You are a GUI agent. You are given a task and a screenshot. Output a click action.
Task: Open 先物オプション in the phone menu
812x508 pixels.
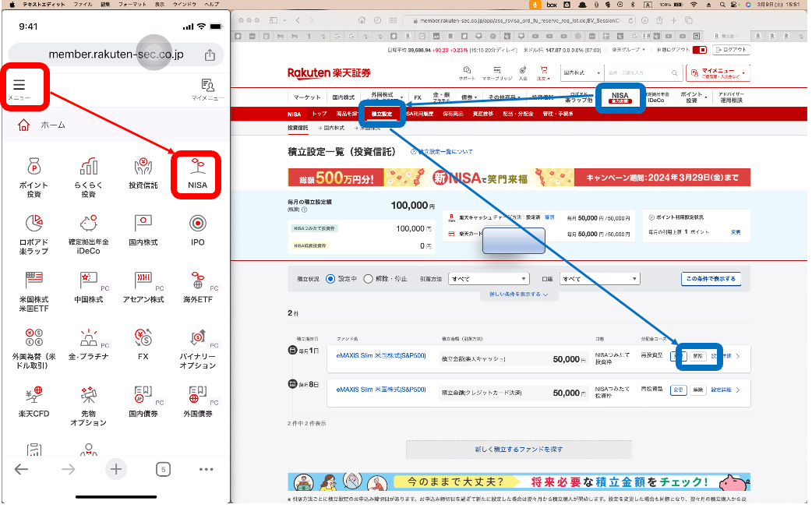(x=89, y=406)
